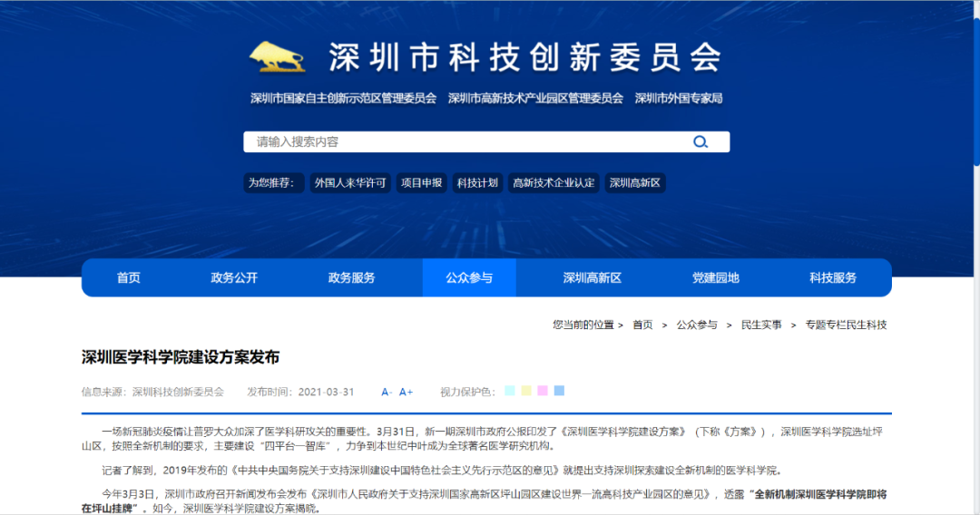The width and height of the screenshot is (980, 515).
Task: Click the golden bull logo
Action: [x=278, y=57]
